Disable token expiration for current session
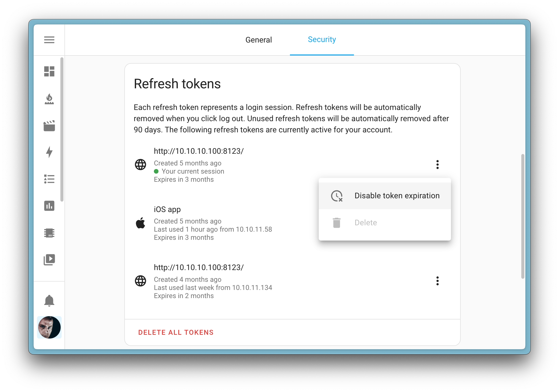The width and height of the screenshot is (559, 392). pyautogui.click(x=397, y=195)
